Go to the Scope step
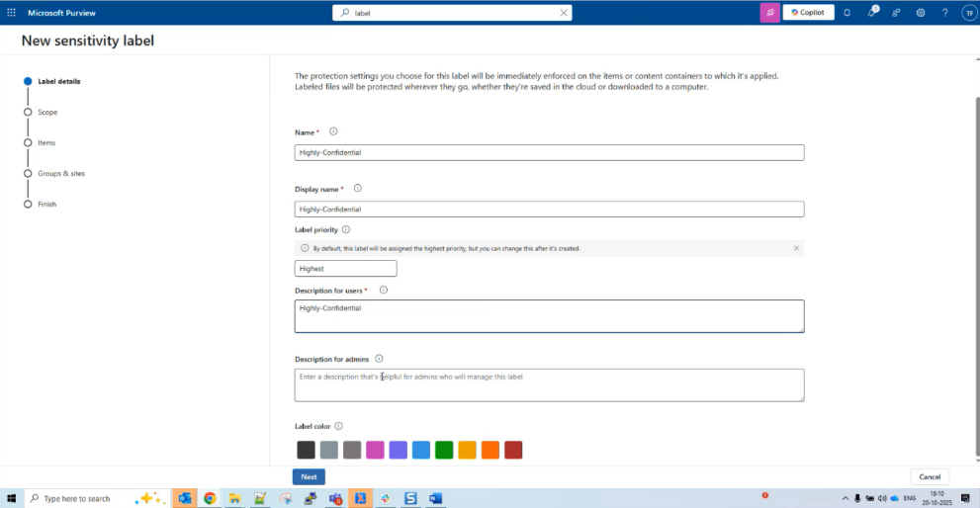 [x=47, y=112]
